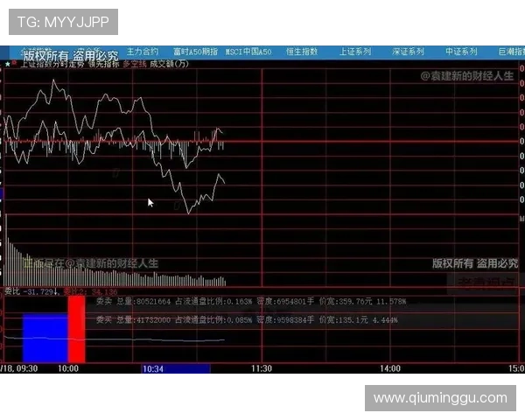Click the 占流通盘比例:0.163% value
This screenshot has height=420, width=525.
[x=213, y=301]
